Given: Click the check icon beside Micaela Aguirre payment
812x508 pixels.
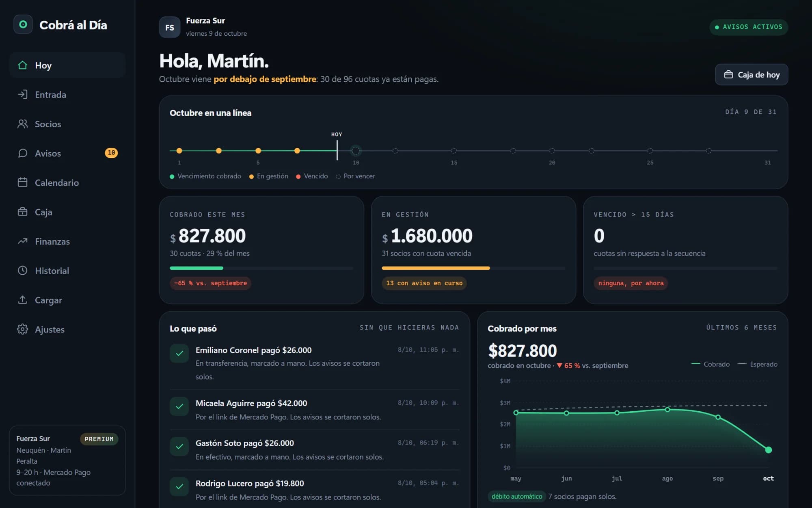Looking at the screenshot, I should tap(179, 406).
